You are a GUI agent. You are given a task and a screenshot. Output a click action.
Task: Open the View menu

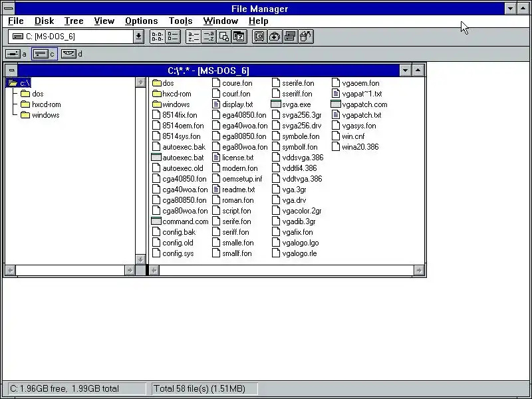click(x=104, y=21)
